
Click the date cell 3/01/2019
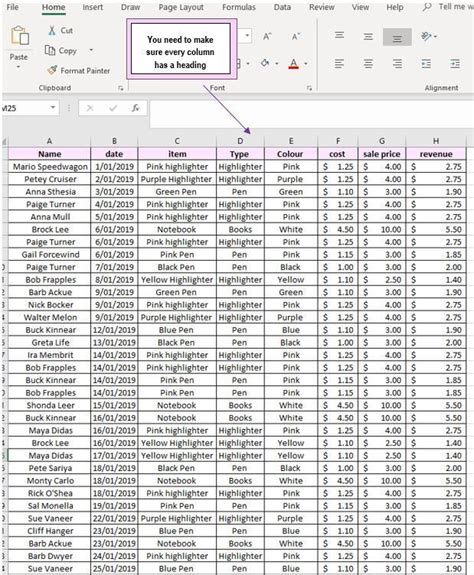114,191
